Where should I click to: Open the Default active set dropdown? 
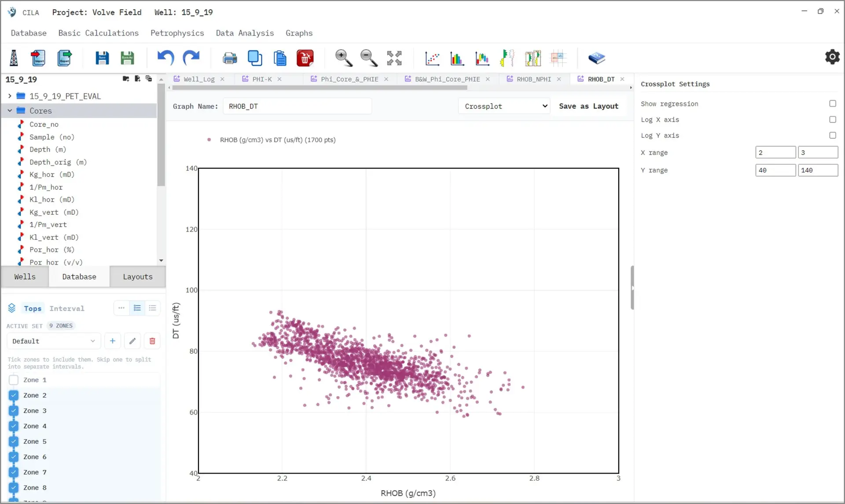tap(54, 341)
